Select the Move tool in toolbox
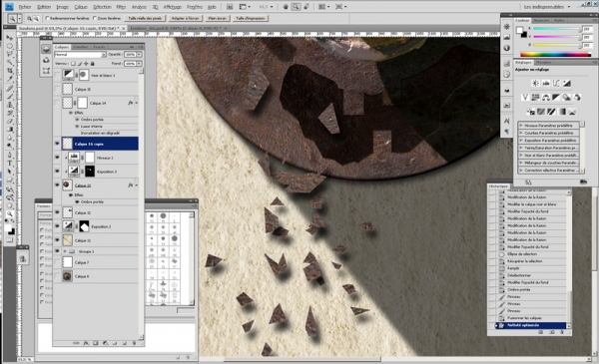The height and width of the screenshot is (364, 599). tap(10, 37)
